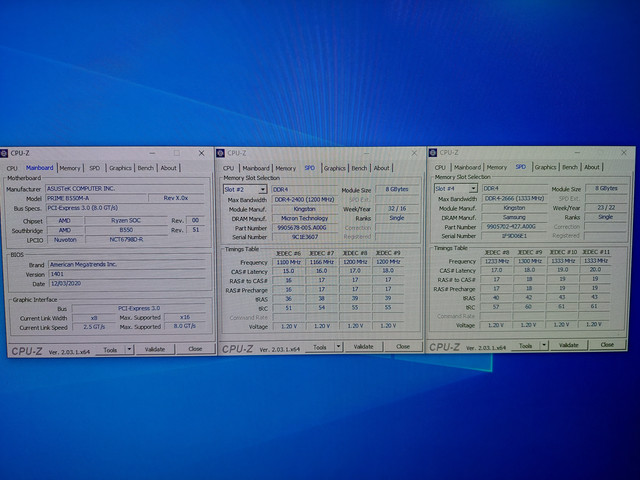This screenshot has width=640, height=480.
Task: Expand Tools dropdown arrow in the Slot #4 window
Action: 544,344
